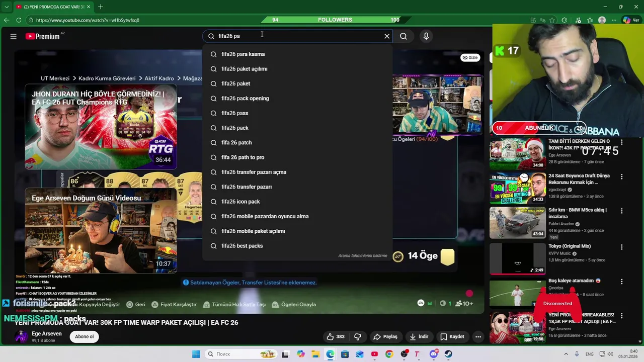Open the YouTube hamburger guide menu
This screenshot has width=644, height=362.
[x=14, y=36]
